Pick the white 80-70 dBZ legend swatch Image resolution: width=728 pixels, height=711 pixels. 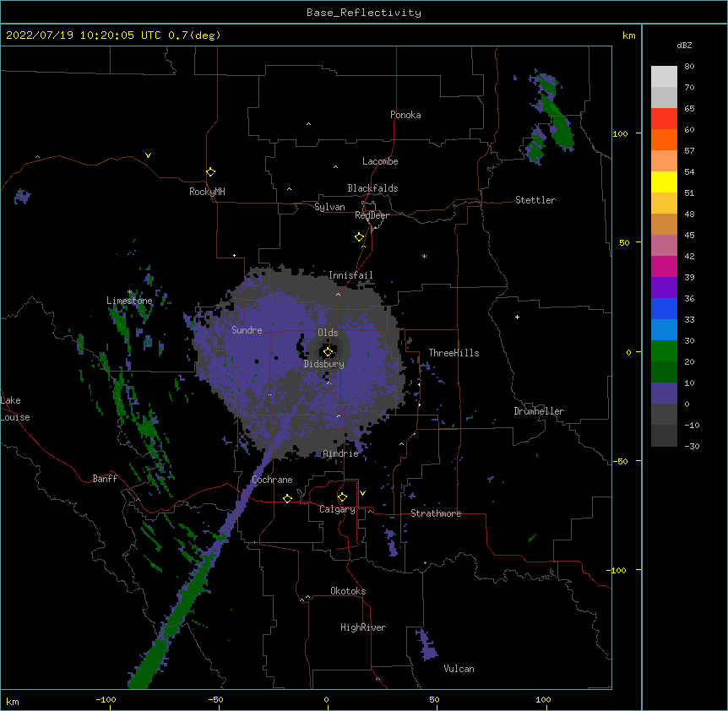[664, 77]
